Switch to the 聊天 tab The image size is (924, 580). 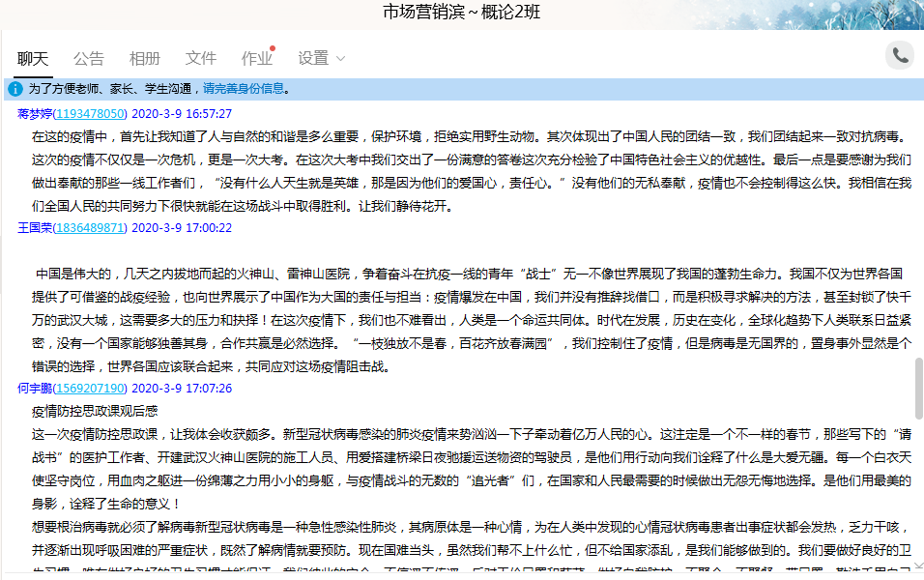[33, 58]
